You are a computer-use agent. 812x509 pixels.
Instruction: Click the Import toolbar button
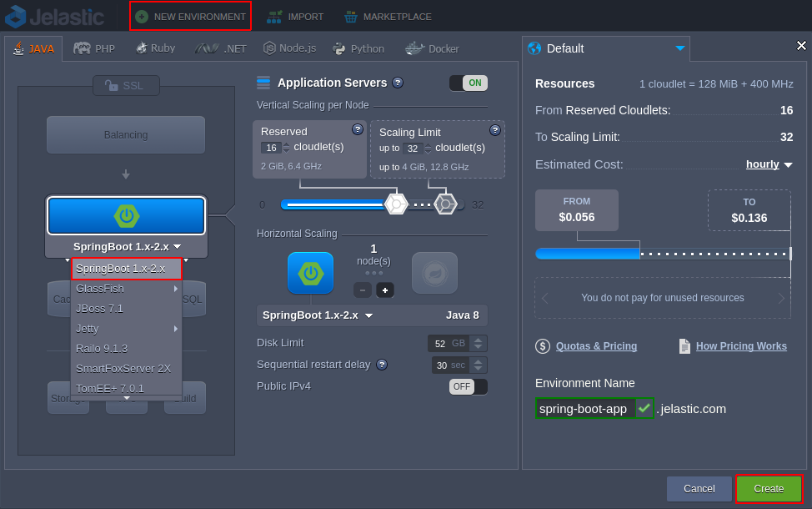click(295, 17)
